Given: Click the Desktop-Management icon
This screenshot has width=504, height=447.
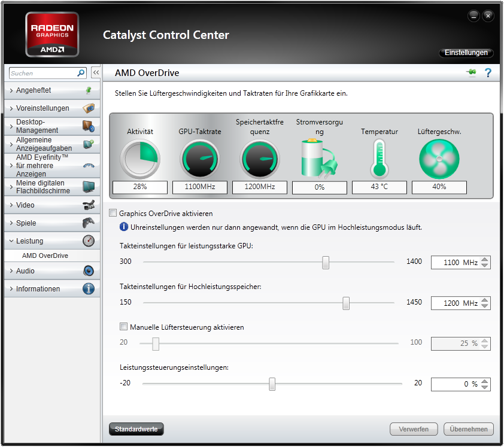Looking at the screenshot, I should 89,126.
